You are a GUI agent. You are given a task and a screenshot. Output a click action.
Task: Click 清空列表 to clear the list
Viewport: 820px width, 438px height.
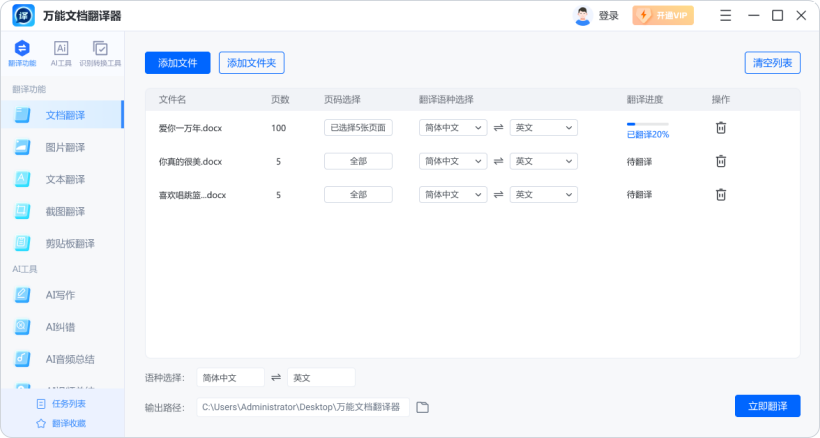pos(772,63)
